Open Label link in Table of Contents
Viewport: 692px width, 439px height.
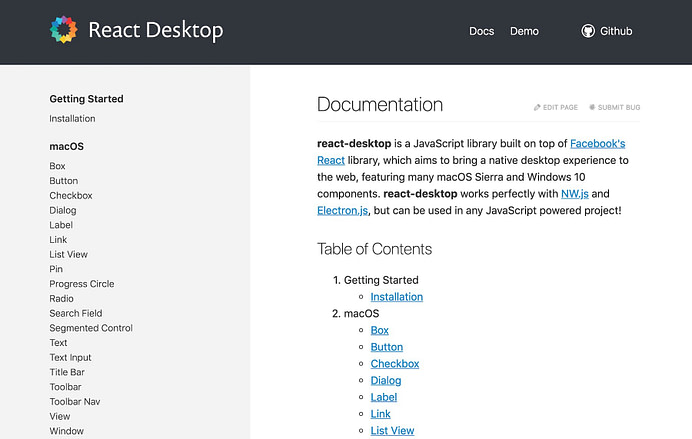(x=384, y=398)
